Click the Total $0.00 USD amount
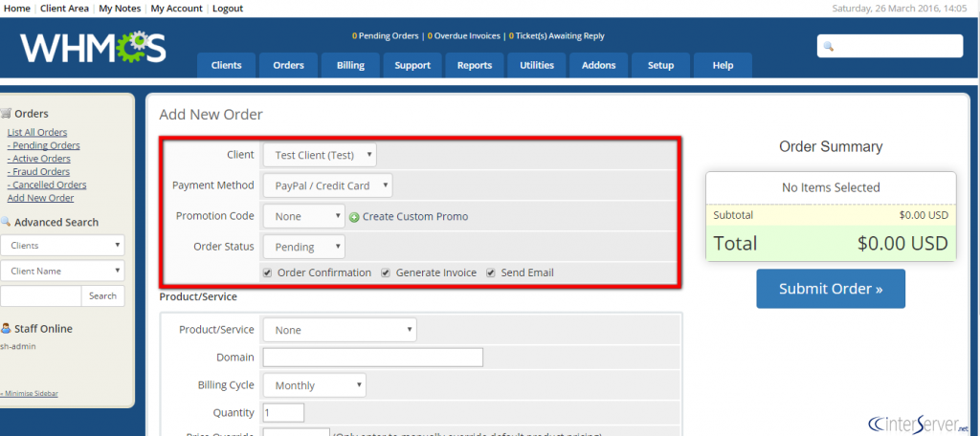Viewport: 980px width, 436px height. [902, 243]
